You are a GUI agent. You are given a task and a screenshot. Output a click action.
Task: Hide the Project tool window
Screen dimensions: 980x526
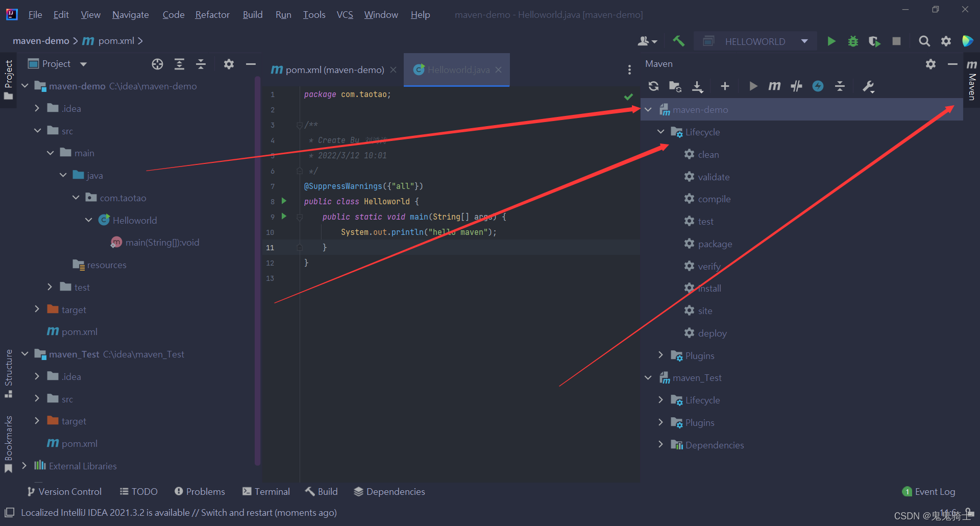[x=251, y=64]
